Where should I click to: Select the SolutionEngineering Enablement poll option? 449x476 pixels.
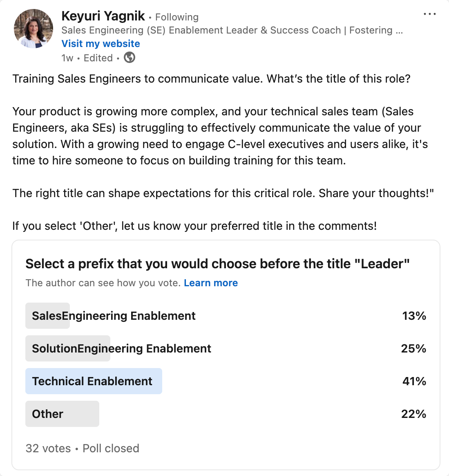click(226, 348)
